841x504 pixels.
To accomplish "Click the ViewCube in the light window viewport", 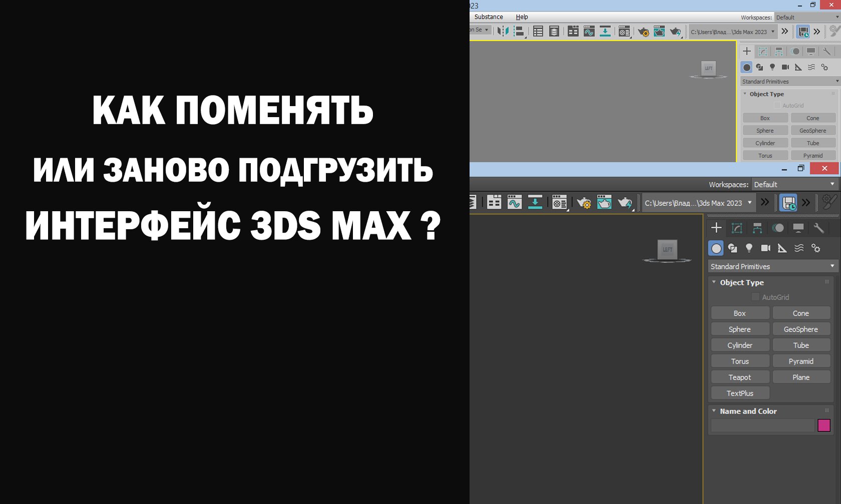I will pyautogui.click(x=708, y=69).
